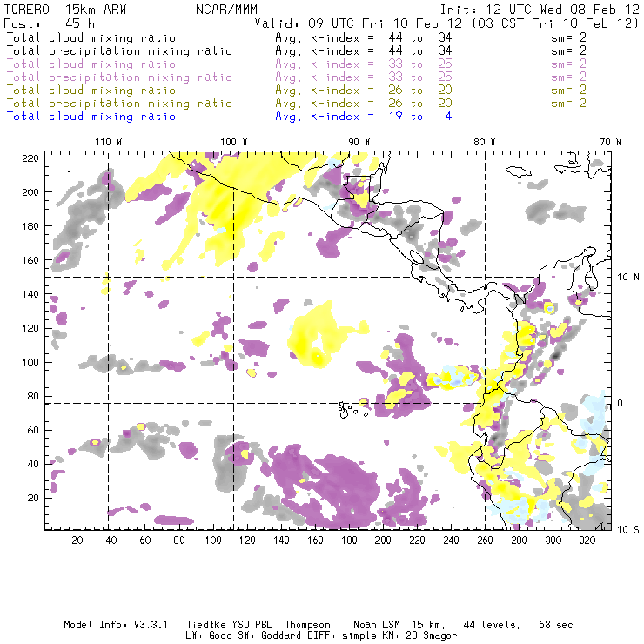The image size is (644, 644).
Task: Click the purple 'Total cloud mixing ratio' legend row
Action: coord(297,64)
